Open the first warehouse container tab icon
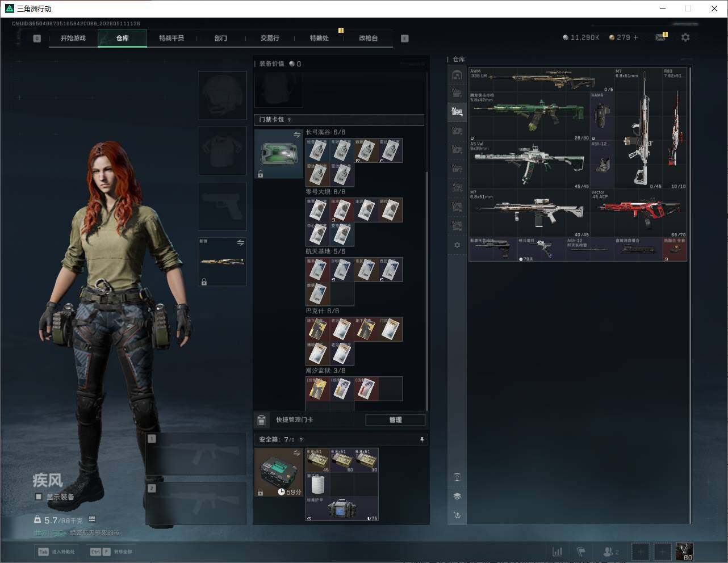This screenshot has width=728, height=563. [457, 75]
